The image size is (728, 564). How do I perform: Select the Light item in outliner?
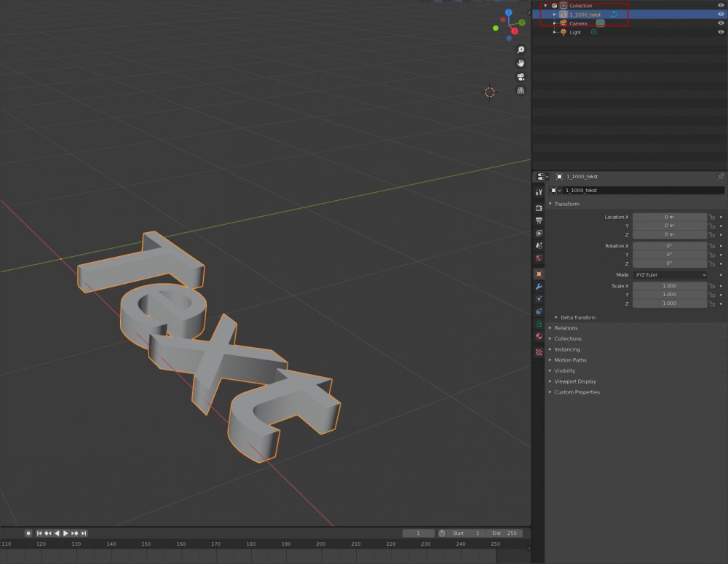click(x=575, y=32)
